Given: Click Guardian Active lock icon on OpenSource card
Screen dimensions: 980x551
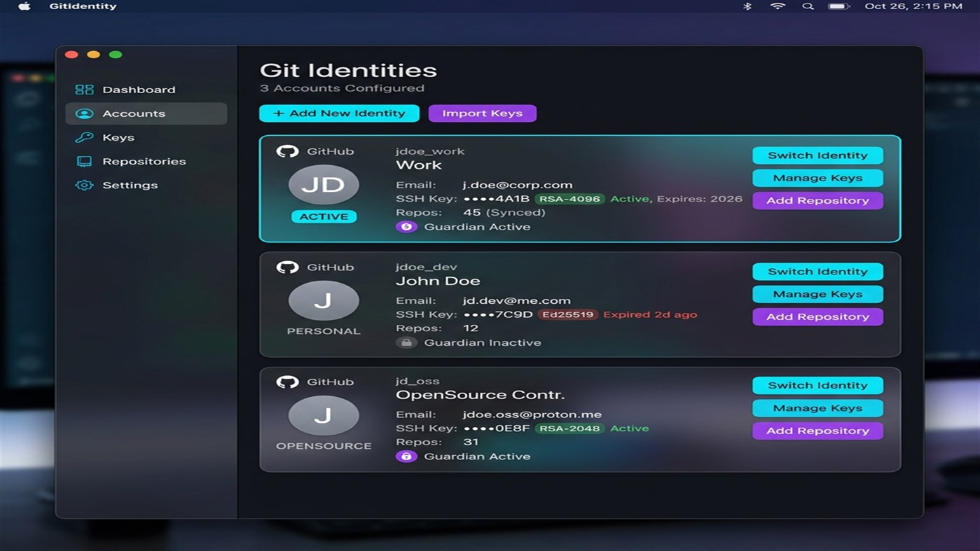Looking at the screenshot, I should tap(406, 456).
